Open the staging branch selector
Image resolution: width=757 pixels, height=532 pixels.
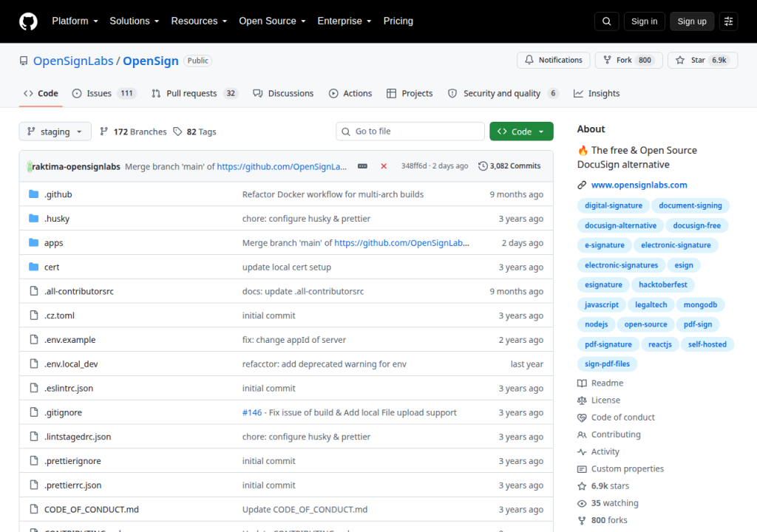click(55, 132)
